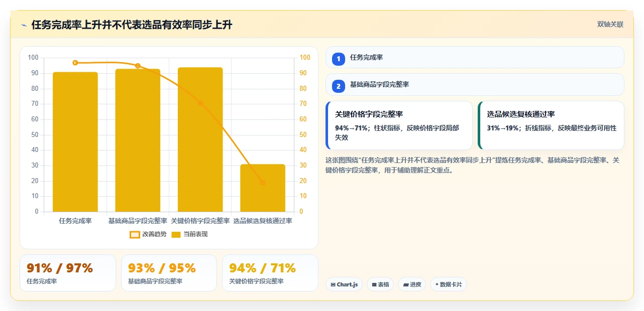Open list item 基础商品字段完整率

[475, 85]
